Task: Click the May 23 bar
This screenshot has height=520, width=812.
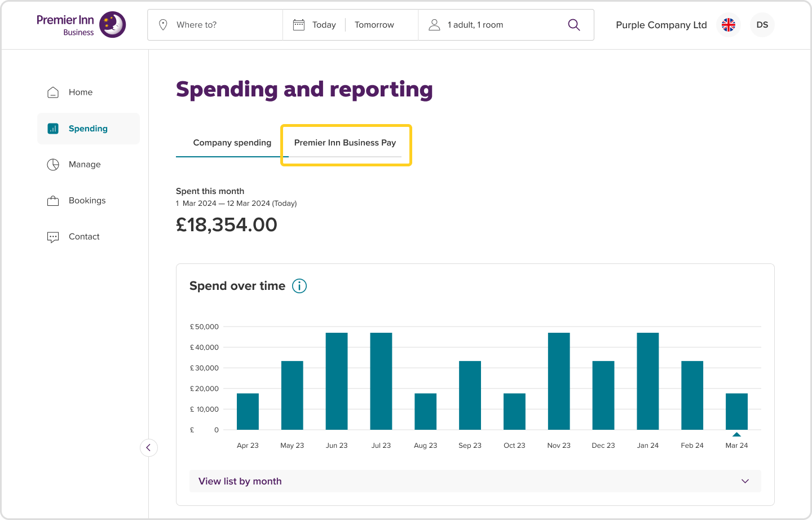Action: click(292, 395)
